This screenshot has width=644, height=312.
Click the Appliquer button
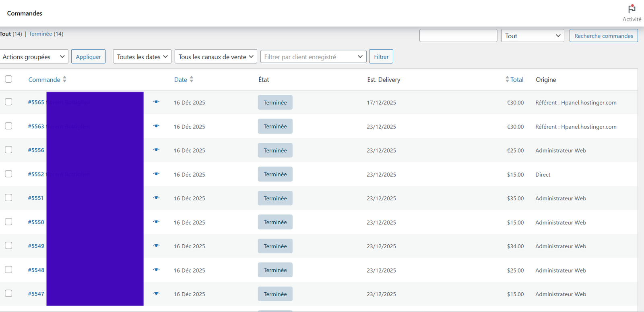(x=89, y=56)
